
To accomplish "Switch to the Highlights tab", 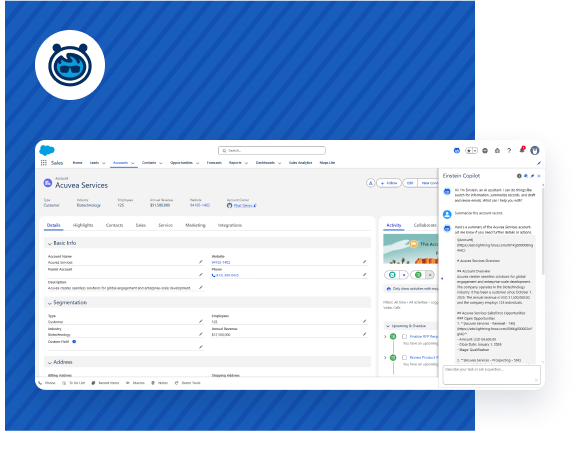I will pos(83,225).
